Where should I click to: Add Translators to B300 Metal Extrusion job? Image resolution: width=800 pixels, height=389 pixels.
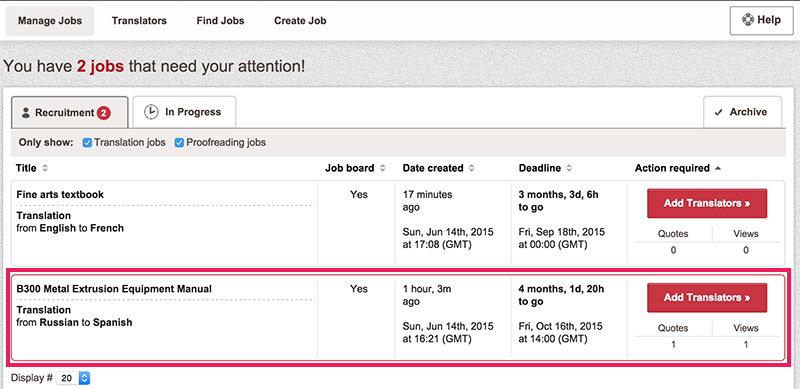(x=707, y=298)
